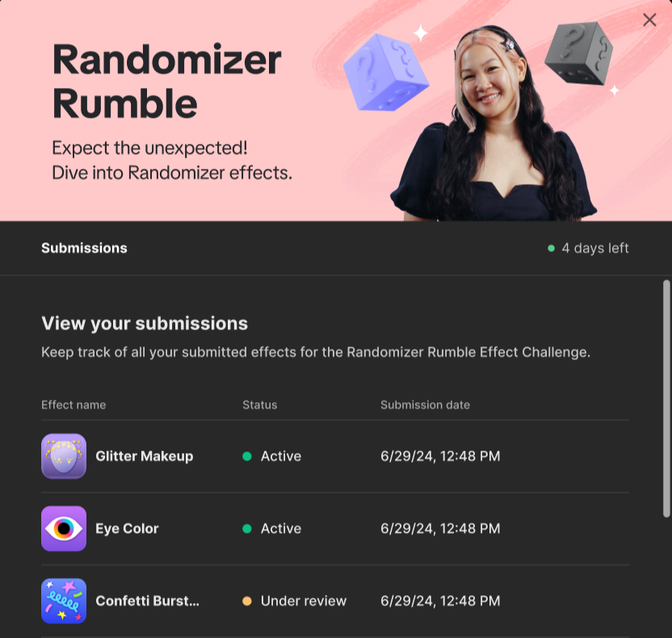Click the Randomizer Rumble banner image of woman
The width and height of the screenshot is (672, 638).
pos(493,124)
